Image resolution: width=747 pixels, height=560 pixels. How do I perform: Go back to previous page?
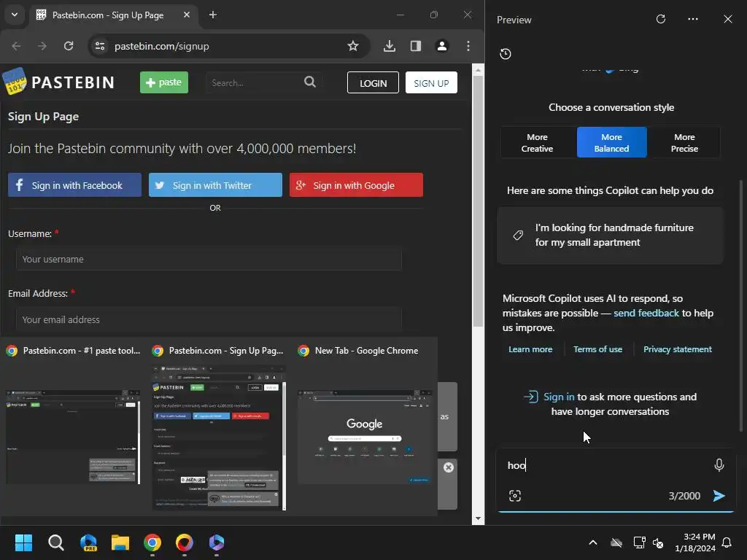[x=16, y=46]
